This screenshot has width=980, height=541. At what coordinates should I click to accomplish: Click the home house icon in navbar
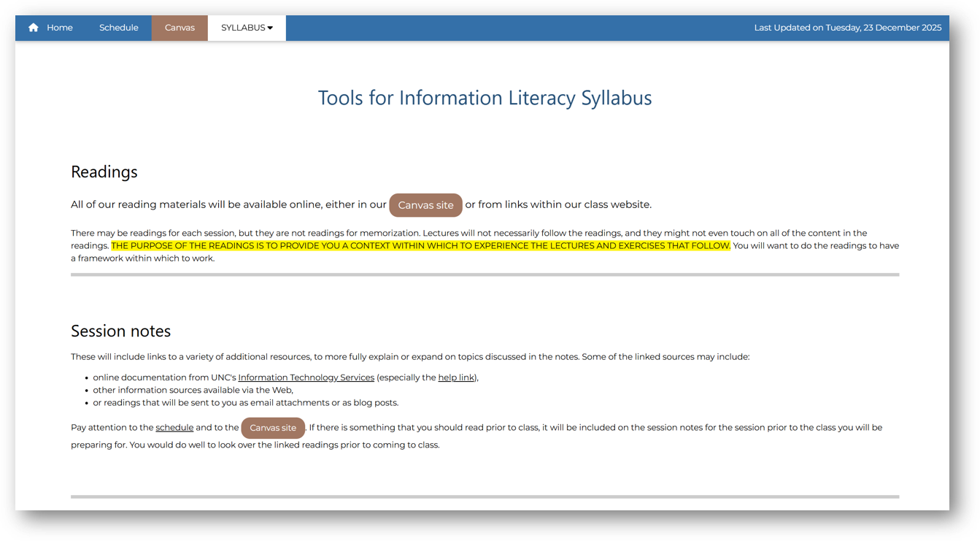(33, 27)
